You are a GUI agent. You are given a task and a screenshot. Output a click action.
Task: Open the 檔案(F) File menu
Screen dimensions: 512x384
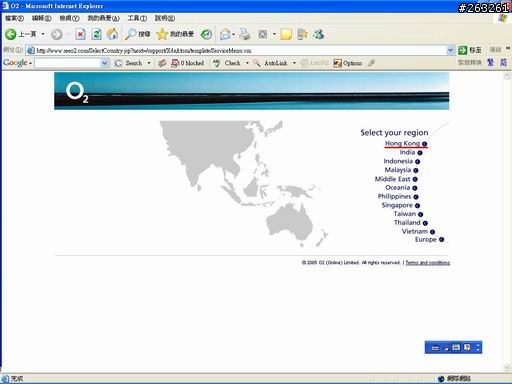point(14,18)
